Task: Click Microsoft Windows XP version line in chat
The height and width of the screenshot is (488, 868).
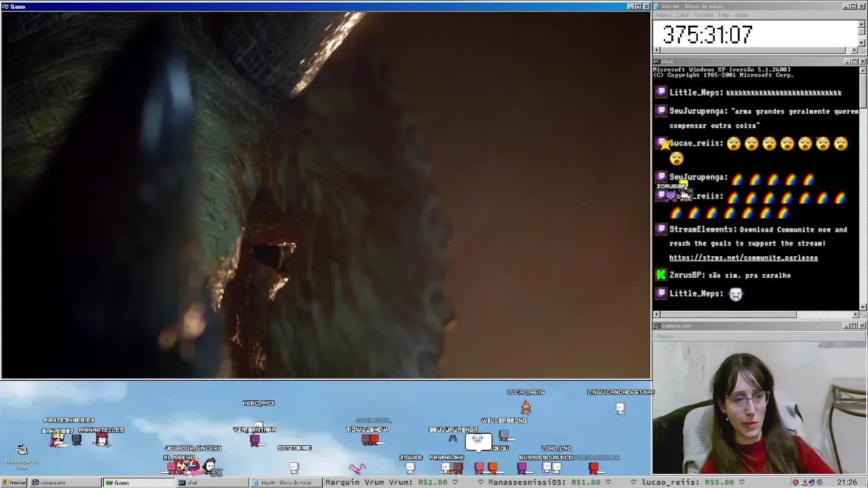Action: click(722, 69)
